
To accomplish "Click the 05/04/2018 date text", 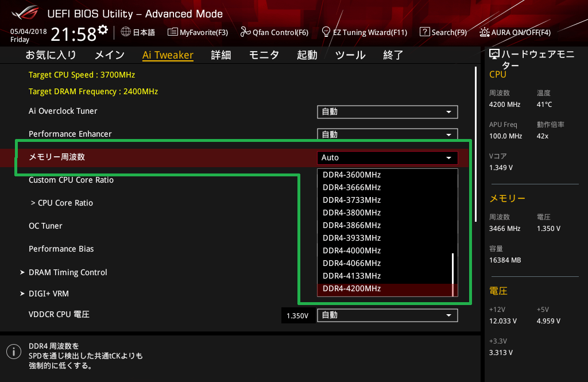I will [x=29, y=32].
